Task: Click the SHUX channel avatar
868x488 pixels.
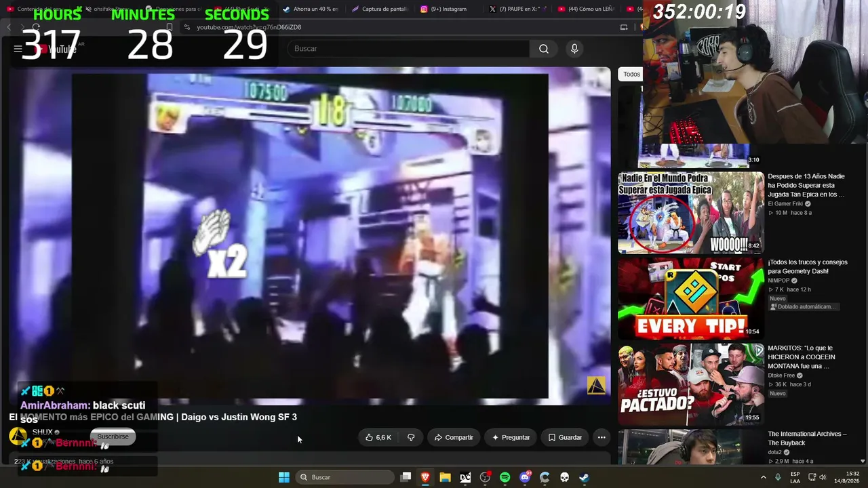Action: pyautogui.click(x=18, y=436)
